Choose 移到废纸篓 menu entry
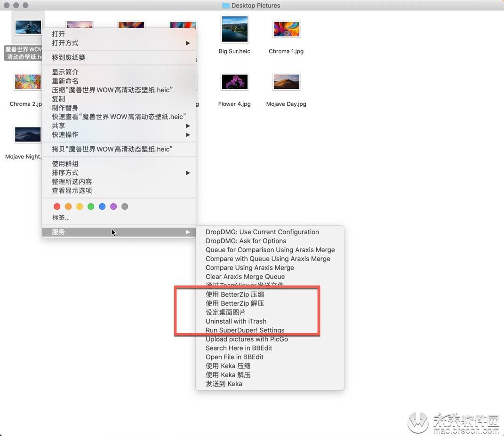 pyautogui.click(x=119, y=57)
